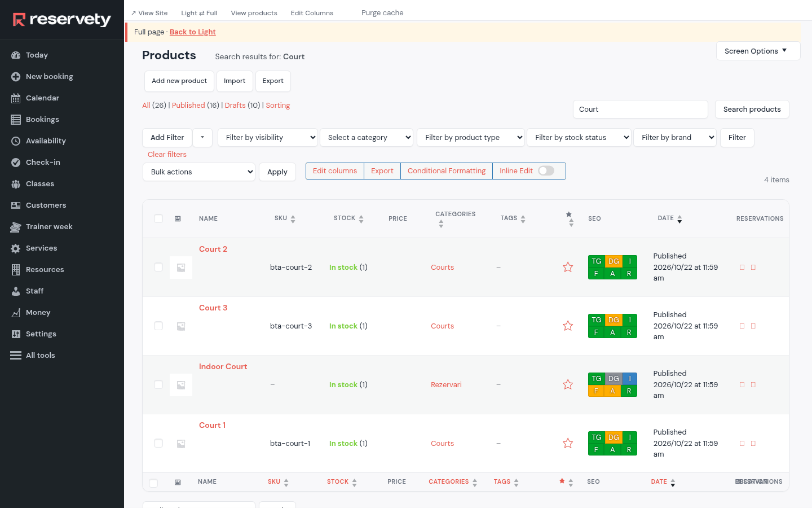Follow the Back to Light link
This screenshot has width=812, height=508.
(193, 32)
